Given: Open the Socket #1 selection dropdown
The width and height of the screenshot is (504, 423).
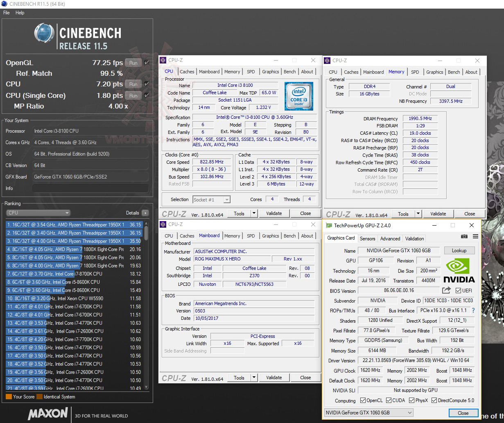Looking at the screenshot, I should (x=211, y=199).
